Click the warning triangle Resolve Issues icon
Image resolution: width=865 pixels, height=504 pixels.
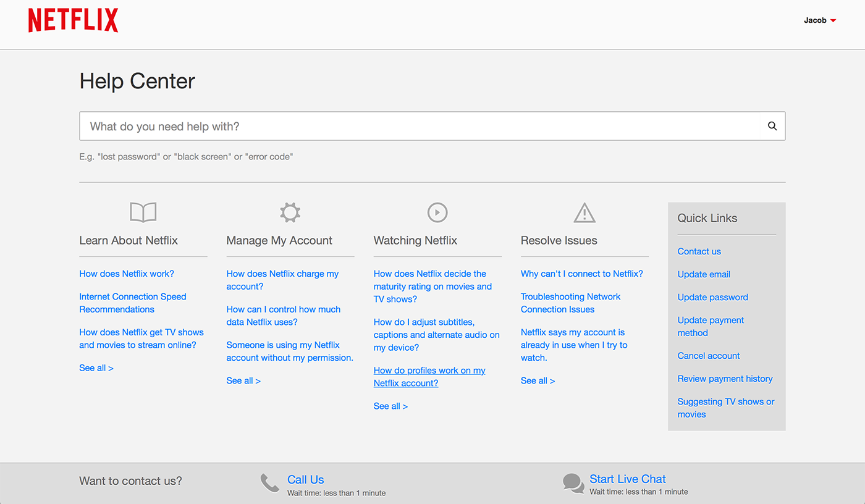[584, 212]
